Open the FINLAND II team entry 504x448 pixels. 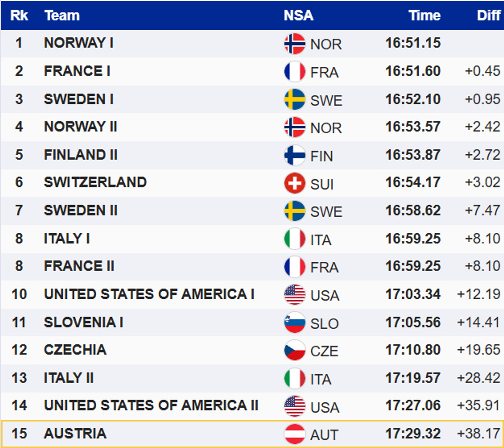(81, 155)
